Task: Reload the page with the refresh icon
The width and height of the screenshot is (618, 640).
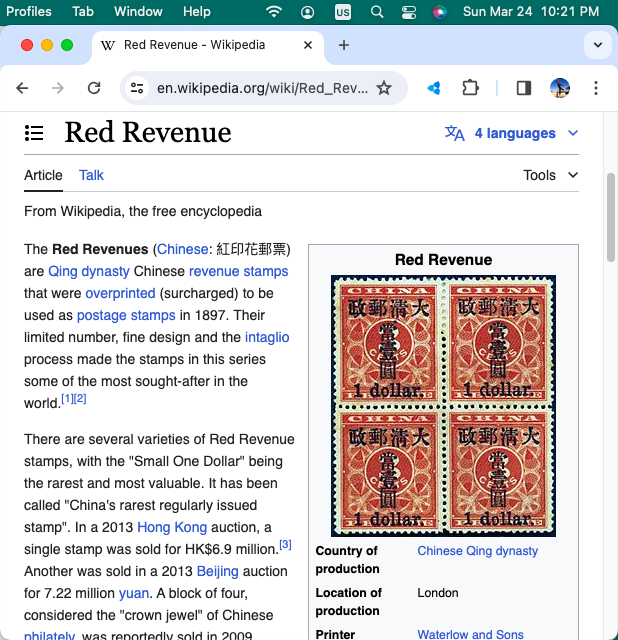Action: tap(94, 88)
